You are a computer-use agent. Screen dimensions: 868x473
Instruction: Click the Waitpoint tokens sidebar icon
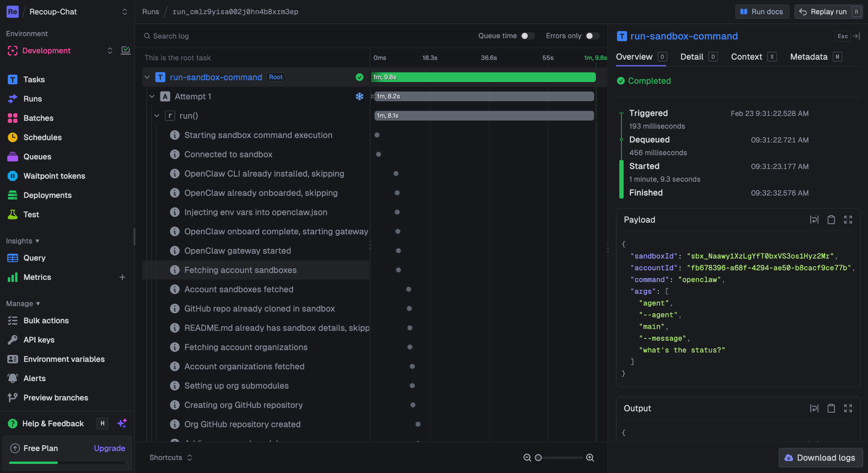(13, 176)
